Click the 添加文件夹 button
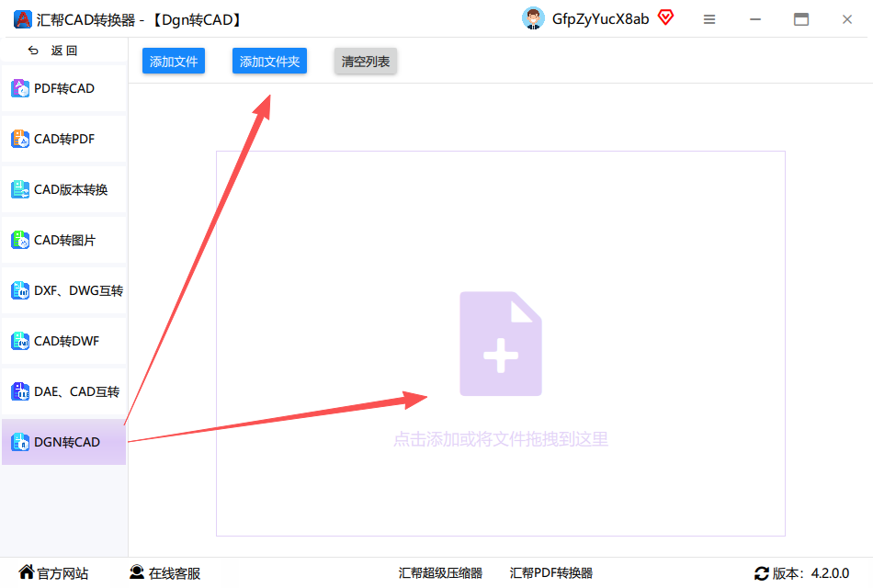 (x=269, y=62)
